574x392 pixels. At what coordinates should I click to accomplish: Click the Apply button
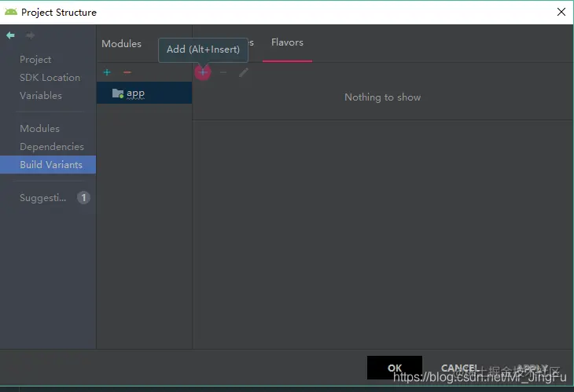pyautogui.click(x=532, y=368)
